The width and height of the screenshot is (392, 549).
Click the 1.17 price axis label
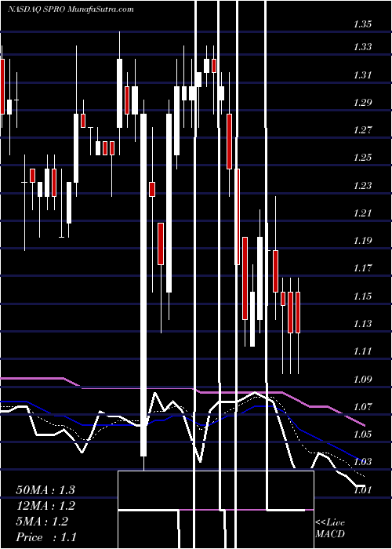[x=362, y=268]
